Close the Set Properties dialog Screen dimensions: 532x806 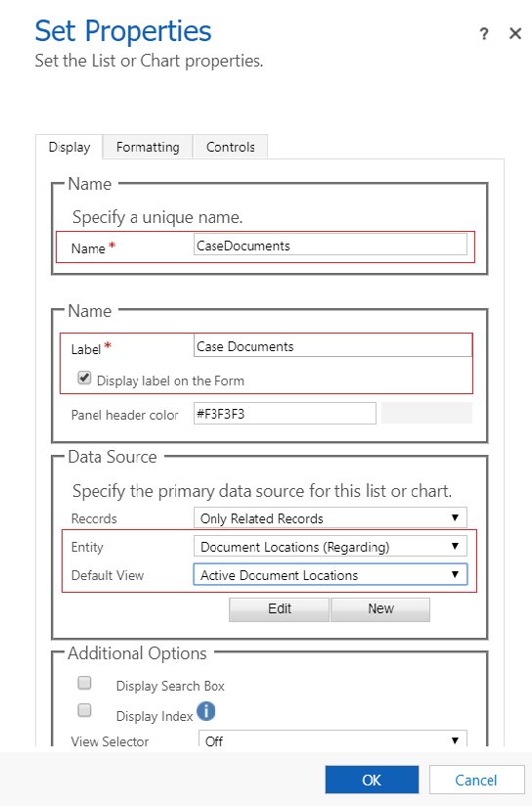coord(515,33)
